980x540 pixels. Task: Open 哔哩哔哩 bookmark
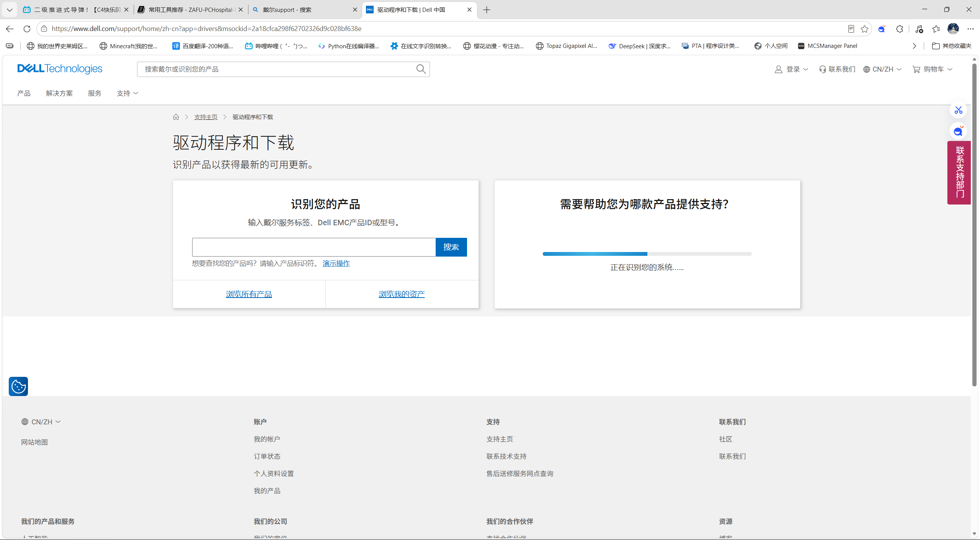276,46
